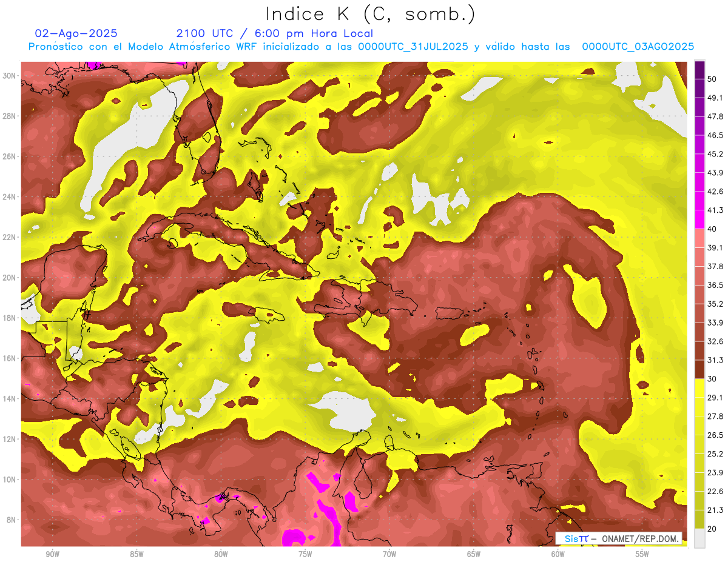Viewport: 728px width, 562px height.
Task: Click the 80W longitude label
Action: 221,554
